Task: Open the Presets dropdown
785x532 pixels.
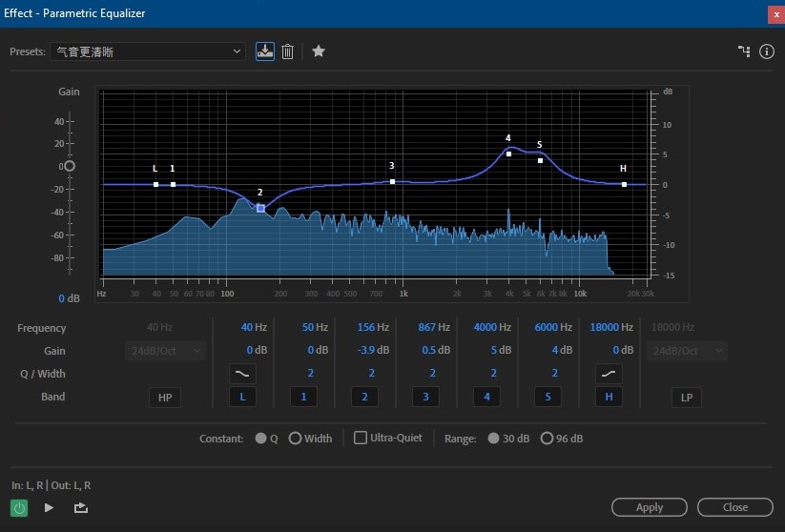Action: 148,51
